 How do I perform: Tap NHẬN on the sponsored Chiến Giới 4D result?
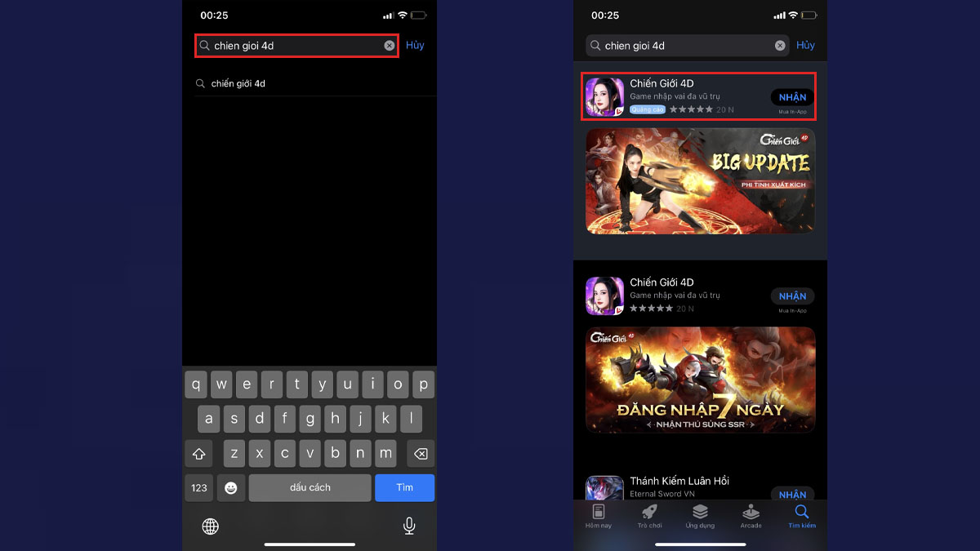(x=792, y=97)
